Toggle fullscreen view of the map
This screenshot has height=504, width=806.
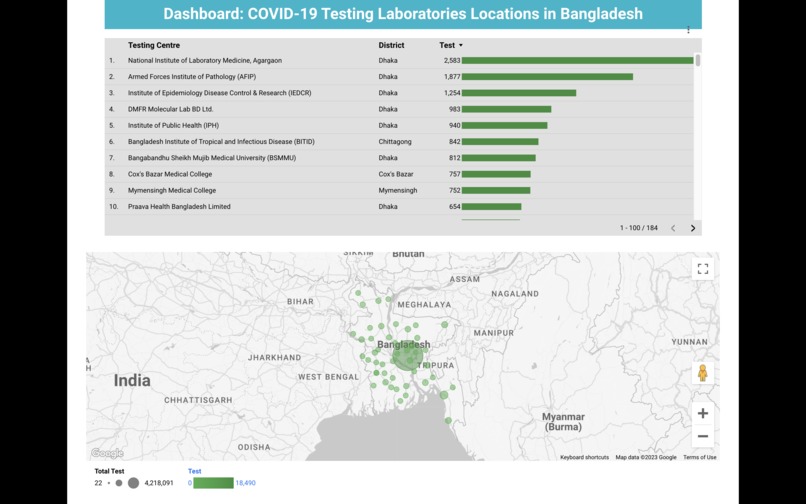(x=703, y=268)
